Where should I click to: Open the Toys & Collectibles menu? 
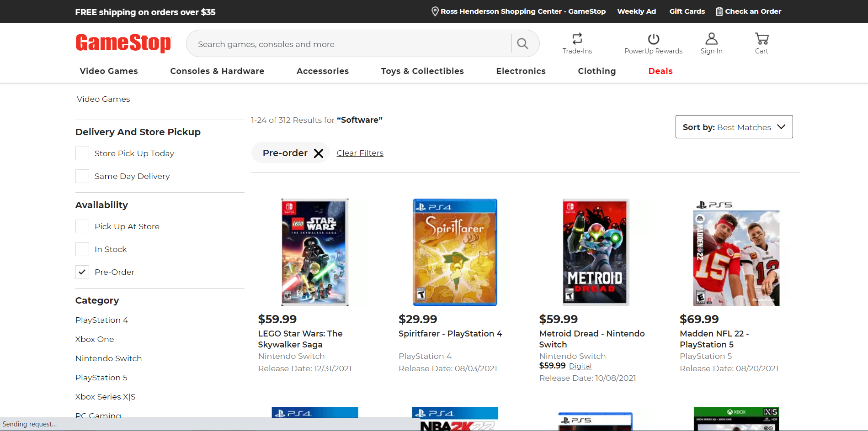pos(422,71)
